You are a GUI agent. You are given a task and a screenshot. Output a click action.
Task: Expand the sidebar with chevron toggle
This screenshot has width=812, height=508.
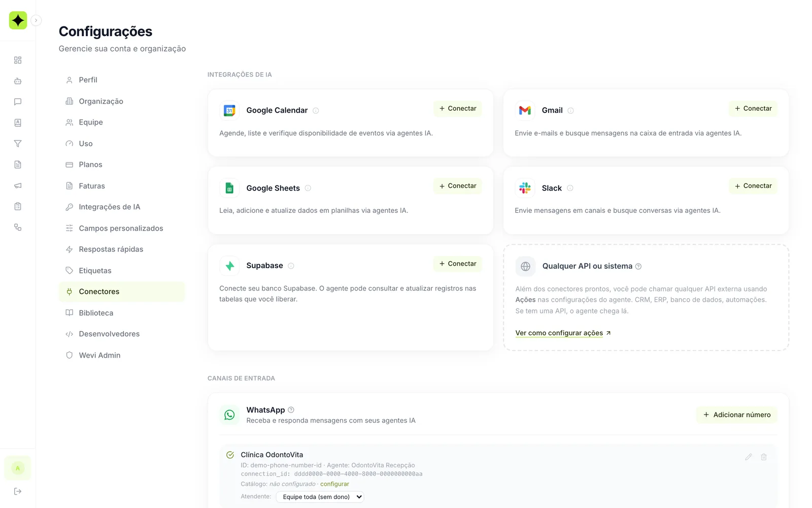pos(36,20)
